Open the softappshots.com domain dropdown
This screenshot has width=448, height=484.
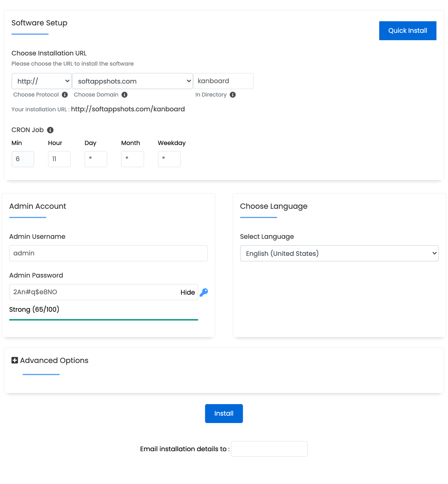pos(132,81)
